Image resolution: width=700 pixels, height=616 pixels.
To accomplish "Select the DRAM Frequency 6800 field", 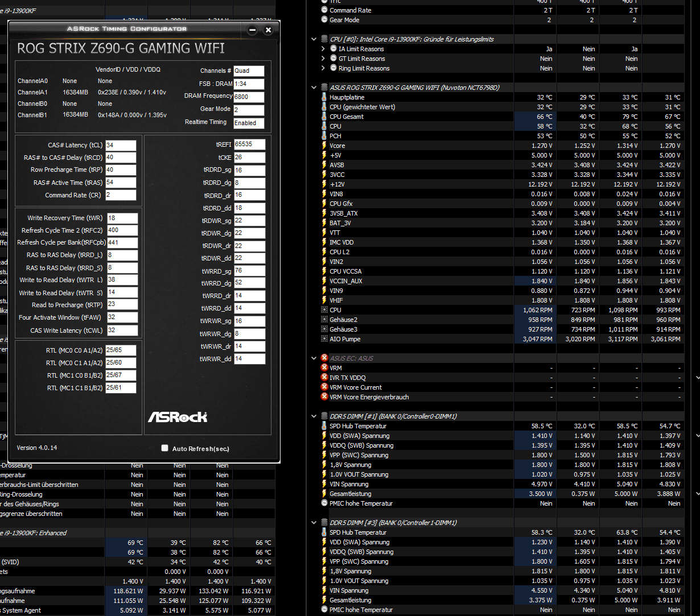I will point(249,97).
